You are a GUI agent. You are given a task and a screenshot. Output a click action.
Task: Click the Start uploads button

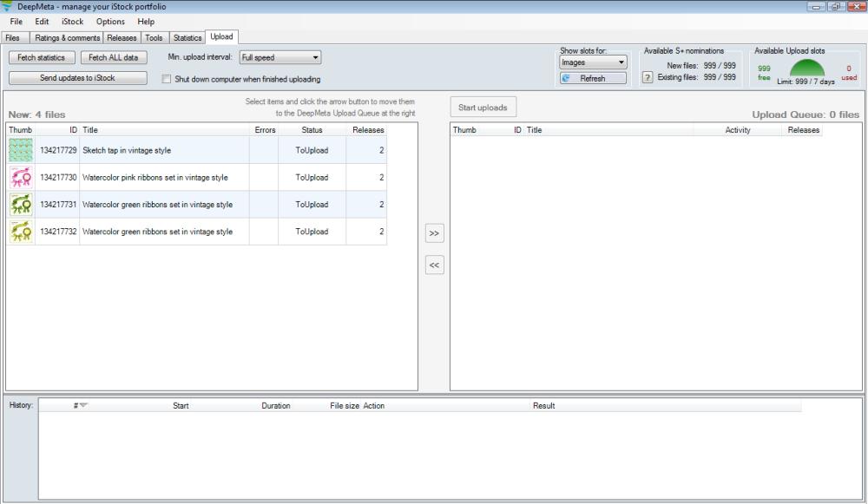pos(483,108)
